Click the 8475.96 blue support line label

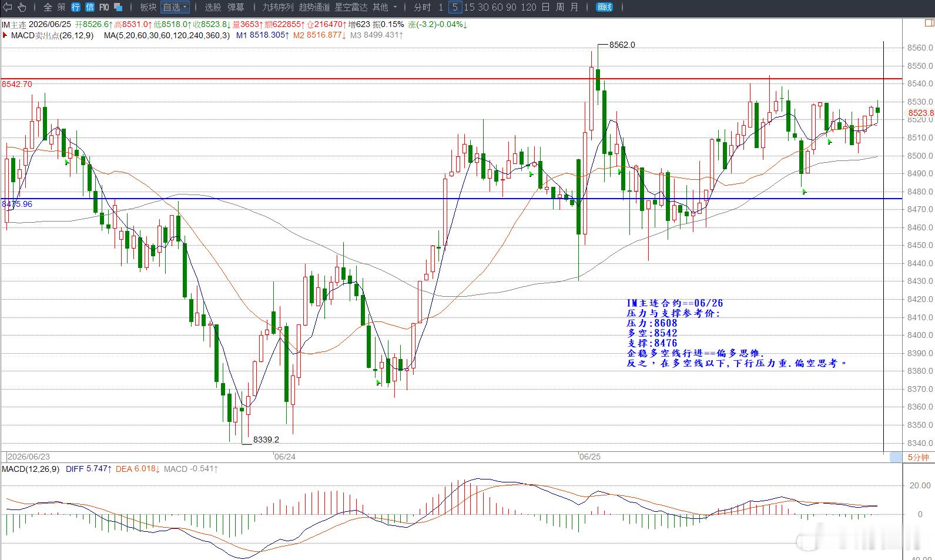[x=17, y=204]
